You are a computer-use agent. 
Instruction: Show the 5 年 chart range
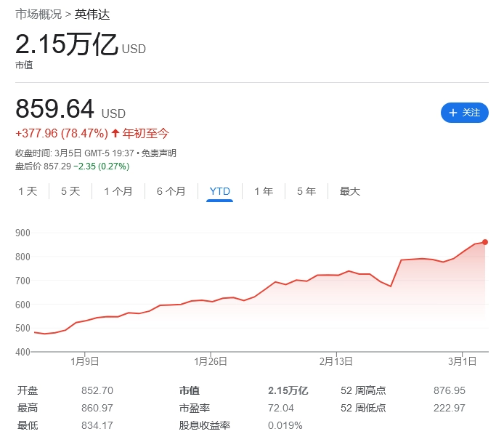pyautogui.click(x=306, y=191)
